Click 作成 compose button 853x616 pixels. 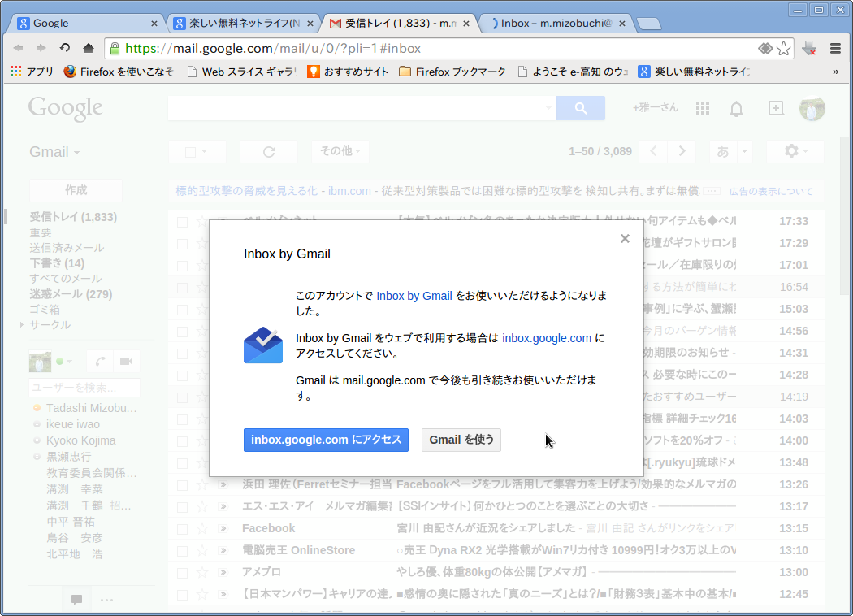pyautogui.click(x=76, y=190)
